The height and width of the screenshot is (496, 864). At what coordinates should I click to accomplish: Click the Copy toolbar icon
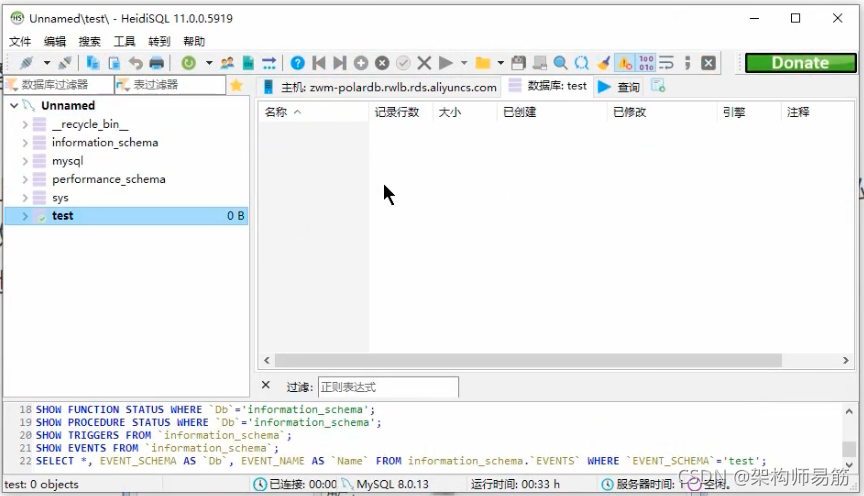point(93,63)
